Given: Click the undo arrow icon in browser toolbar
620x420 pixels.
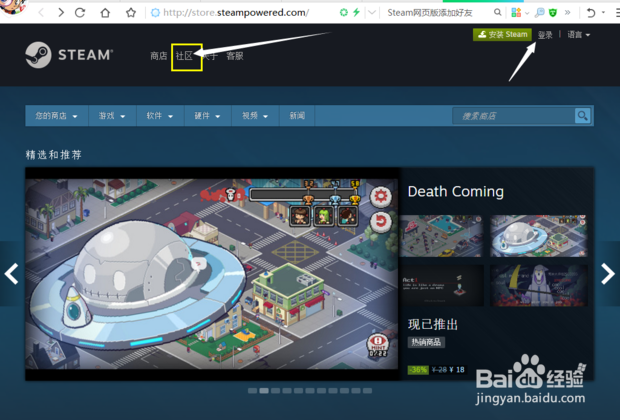Looking at the screenshot, I should [591, 13].
